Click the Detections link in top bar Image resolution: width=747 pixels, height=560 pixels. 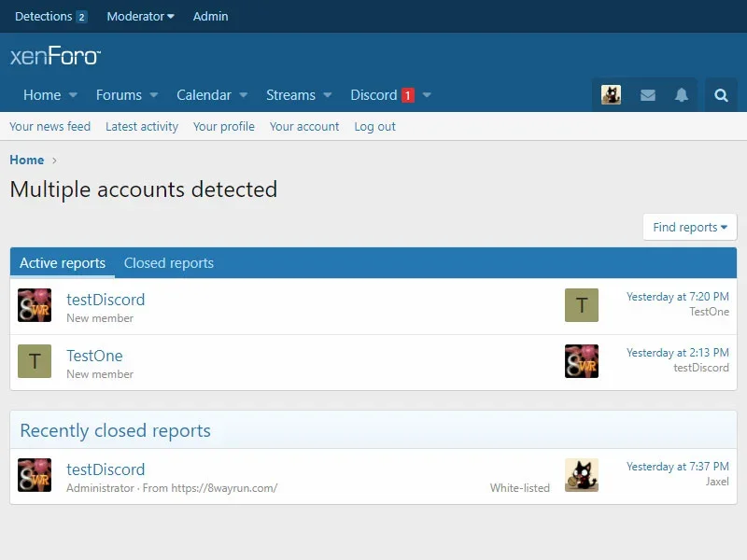coord(43,16)
